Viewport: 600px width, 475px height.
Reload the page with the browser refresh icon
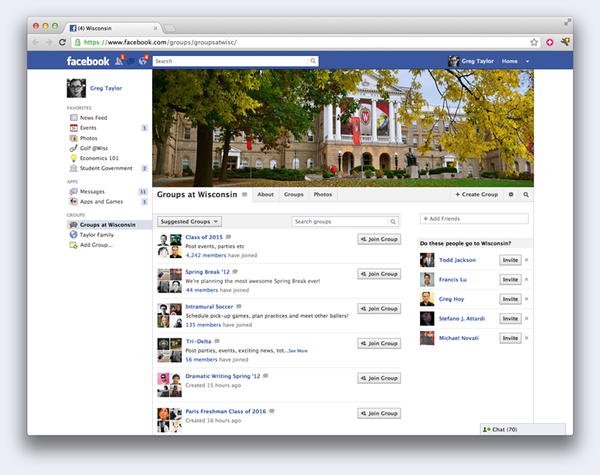pyautogui.click(x=62, y=42)
